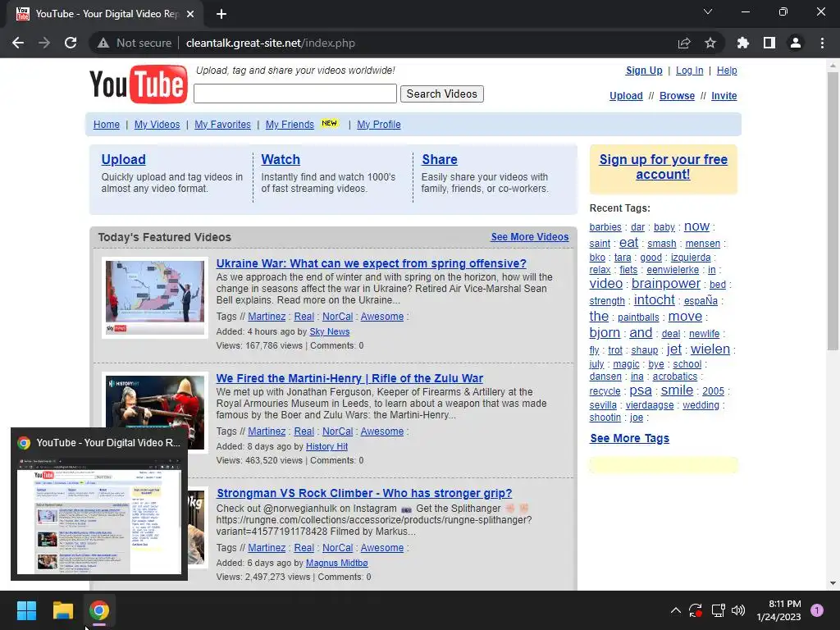Screen dimensions: 840x630
Task: Open the Martini-Henry rifle video title
Action: click(x=349, y=378)
